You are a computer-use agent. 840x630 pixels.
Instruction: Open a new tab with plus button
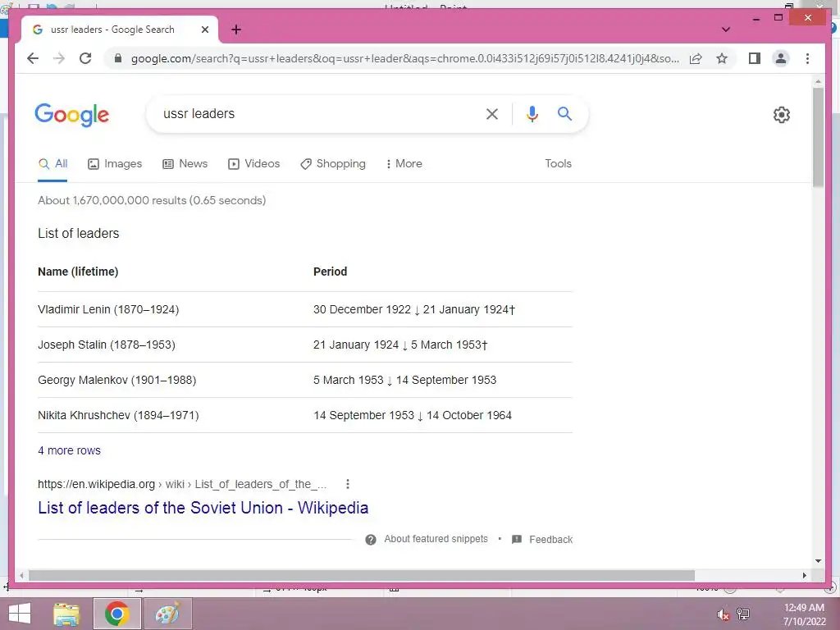236,30
